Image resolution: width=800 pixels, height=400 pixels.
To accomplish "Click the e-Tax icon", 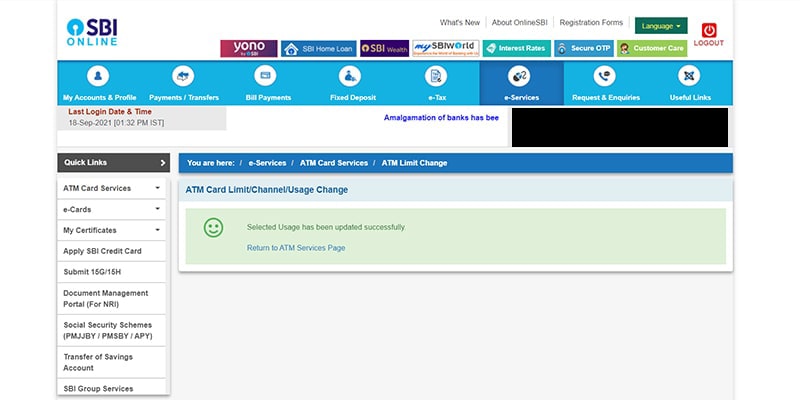I will [x=436, y=76].
